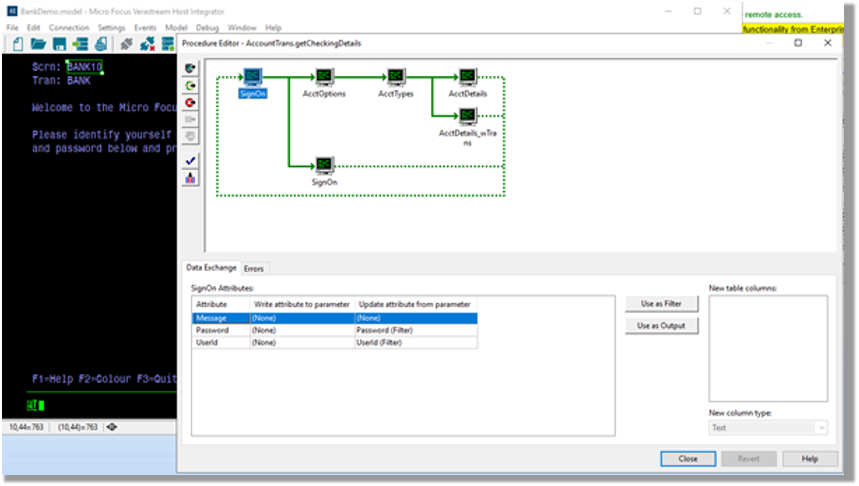This screenshot has height=486, width=859.
Task: Click the red circle procedure toolbar icon
Action: 190,102
